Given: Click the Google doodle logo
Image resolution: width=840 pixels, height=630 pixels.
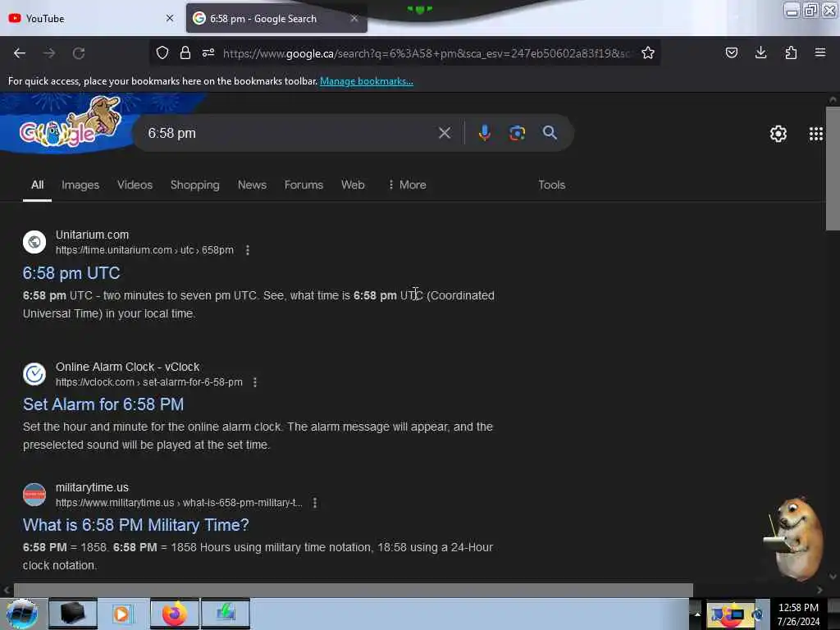Looking at the screenshot, I should 70,123.
